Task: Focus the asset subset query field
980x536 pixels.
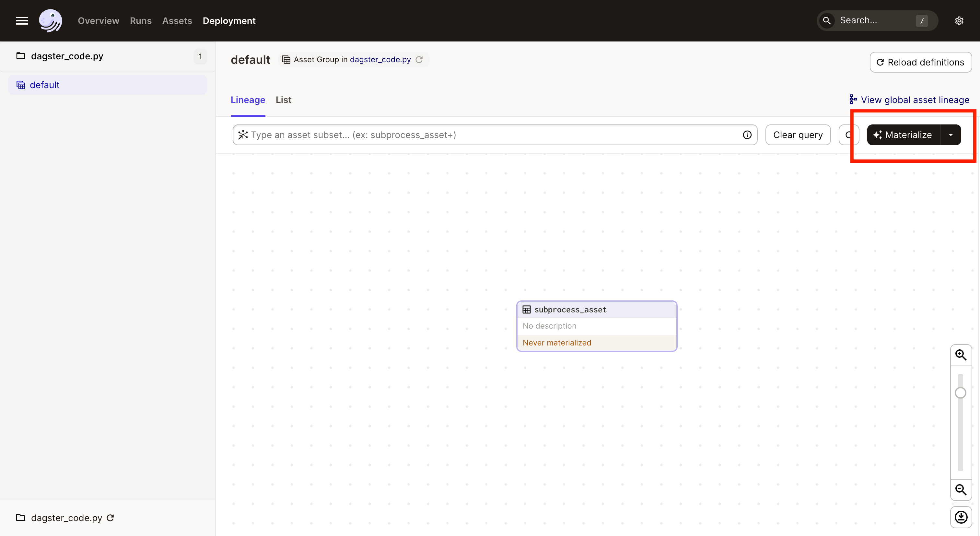Action: pos(491,135)
